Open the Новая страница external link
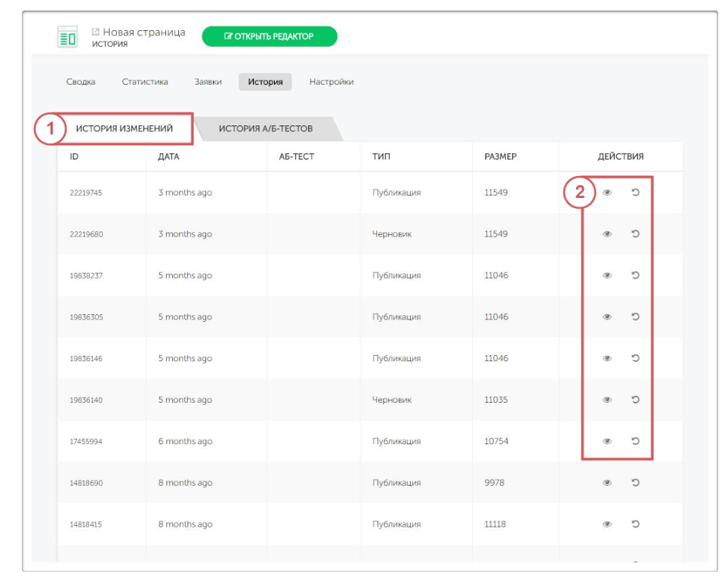The image size is (728, 584). [x=96, y=32]
